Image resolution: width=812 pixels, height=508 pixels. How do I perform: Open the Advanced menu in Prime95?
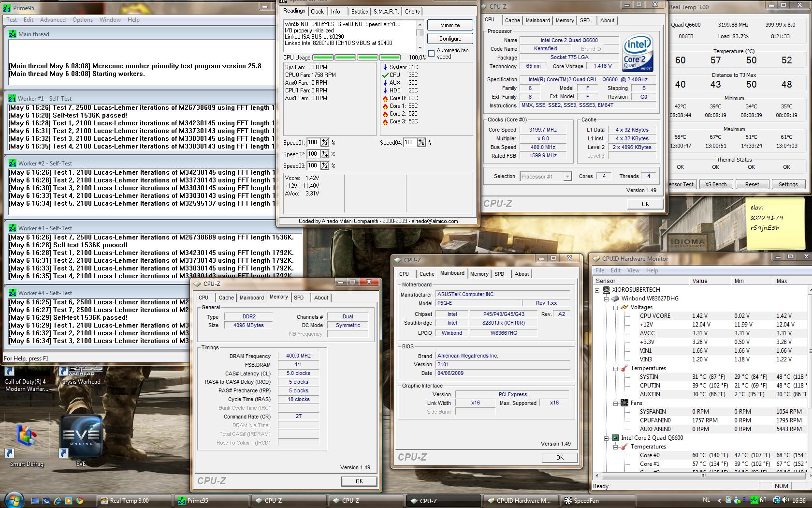pos(53,20)
